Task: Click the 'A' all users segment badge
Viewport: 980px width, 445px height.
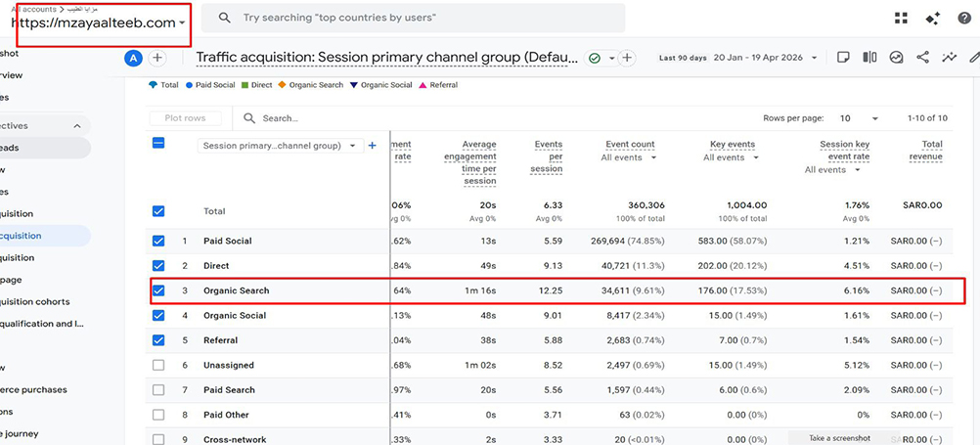Action: pyautogui.click(x=133, y=59)
